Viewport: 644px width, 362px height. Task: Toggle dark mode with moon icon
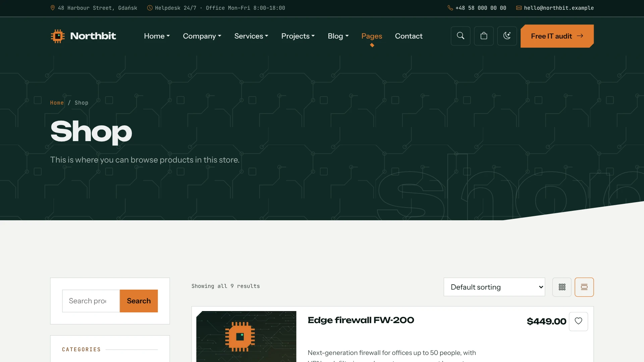click(507, 36)
